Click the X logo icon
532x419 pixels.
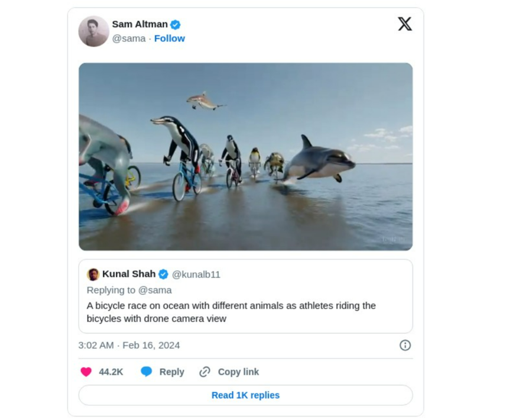405,24
